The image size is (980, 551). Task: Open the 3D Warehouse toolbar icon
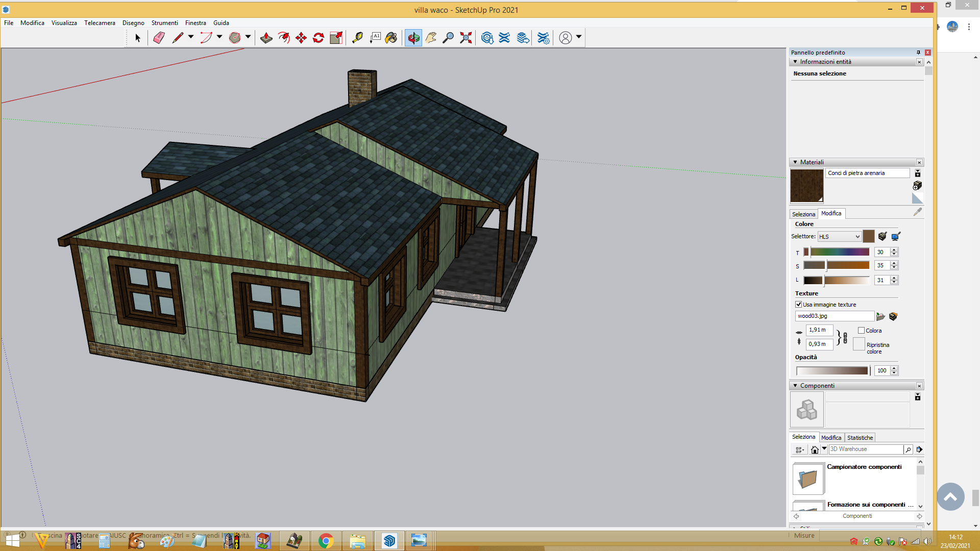coord(487,38)
